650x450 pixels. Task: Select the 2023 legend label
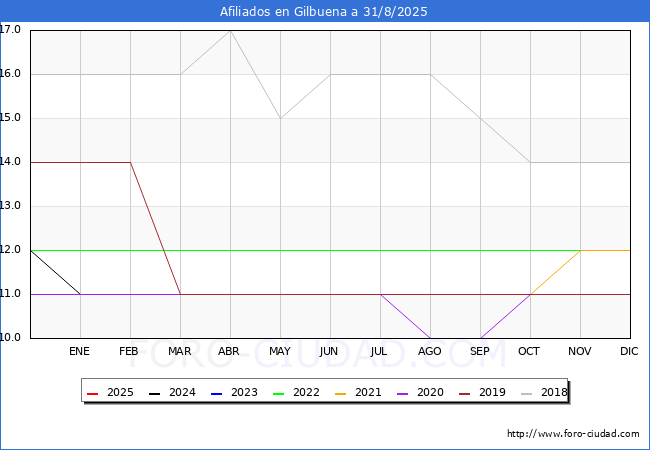[x=244, y=392]
